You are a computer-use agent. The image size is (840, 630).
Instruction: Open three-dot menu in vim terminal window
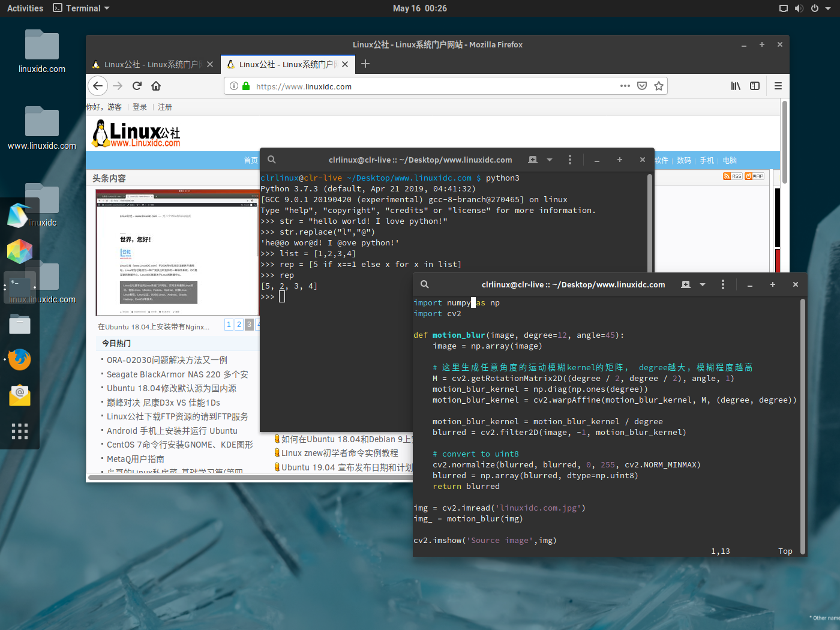723,284
